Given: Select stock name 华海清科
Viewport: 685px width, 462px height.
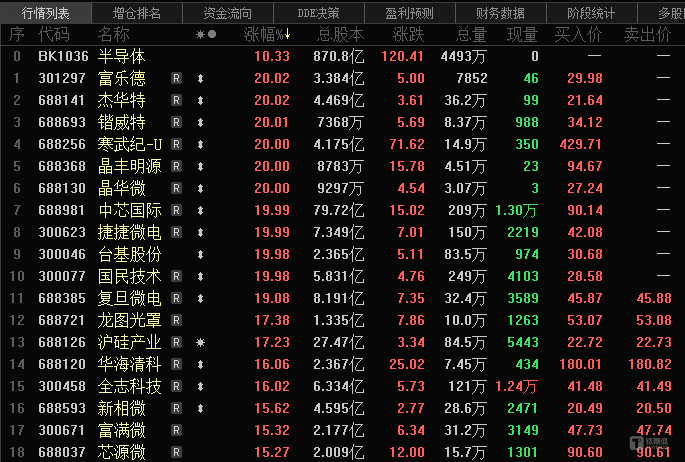Looking at the screenshot, I should (x=130, y=364).
